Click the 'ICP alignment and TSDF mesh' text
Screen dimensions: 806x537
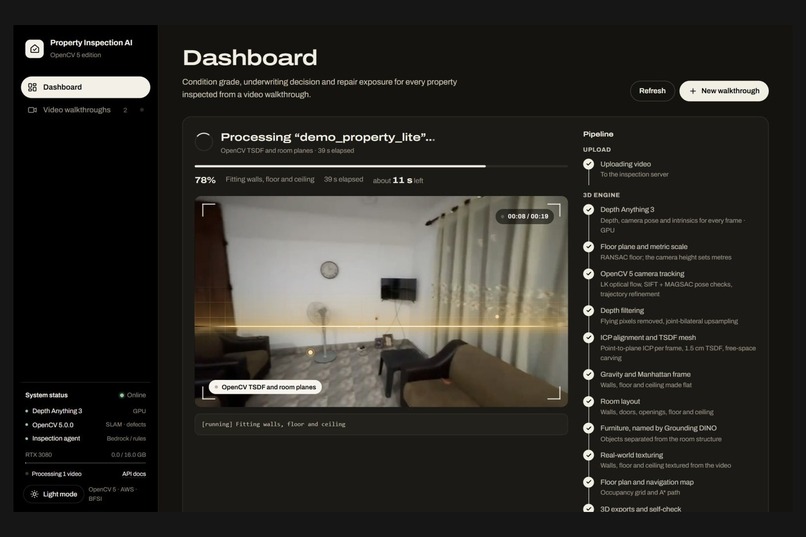[648, 338]
